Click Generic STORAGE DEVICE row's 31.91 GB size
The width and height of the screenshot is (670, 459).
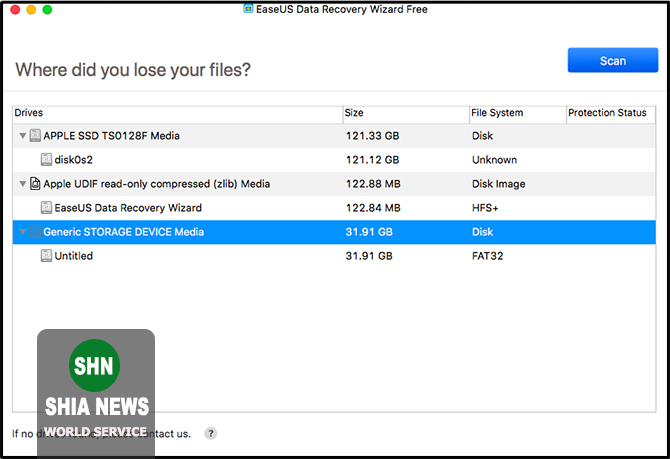click(x=369, y=232)
